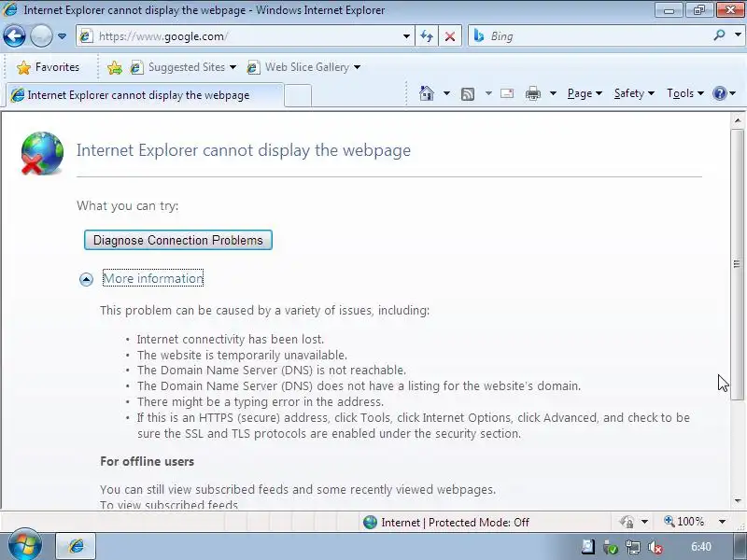This screenshot has width=747, height=560.
Task: Click the network connection tray icon
Action: click(x=633, y=548)
